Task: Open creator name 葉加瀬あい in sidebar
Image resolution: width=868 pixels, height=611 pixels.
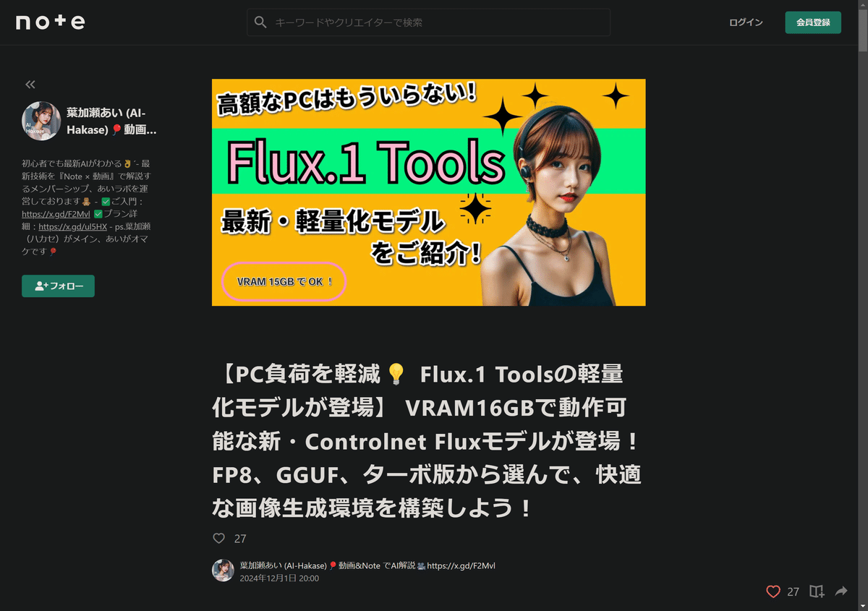Action: click(111, 121)
